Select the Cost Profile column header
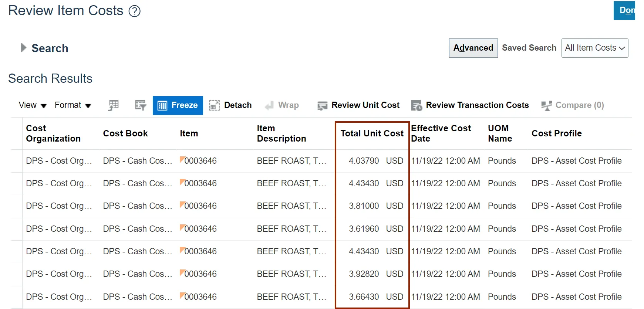Screen dimensions: 644x309 [x=557, y=133]
